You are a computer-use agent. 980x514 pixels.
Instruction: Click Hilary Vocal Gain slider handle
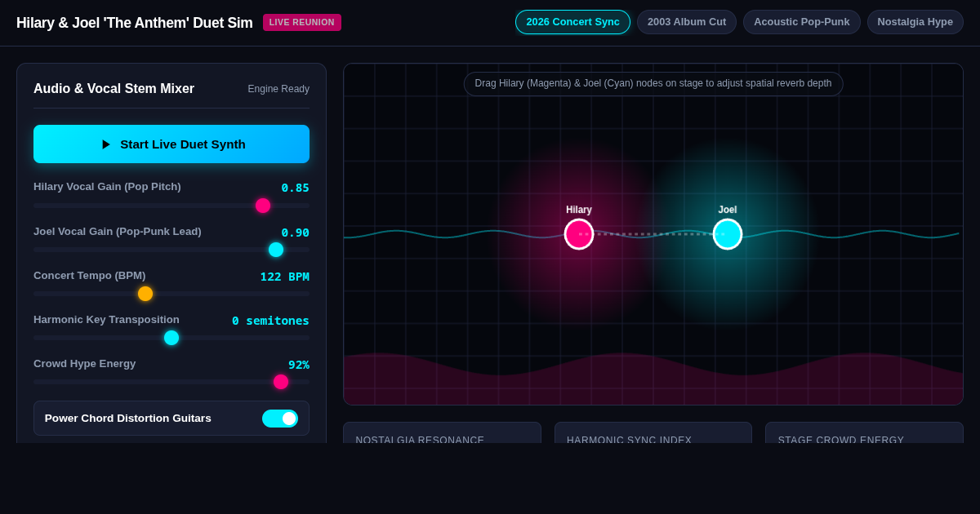click(x=263, y=206)
